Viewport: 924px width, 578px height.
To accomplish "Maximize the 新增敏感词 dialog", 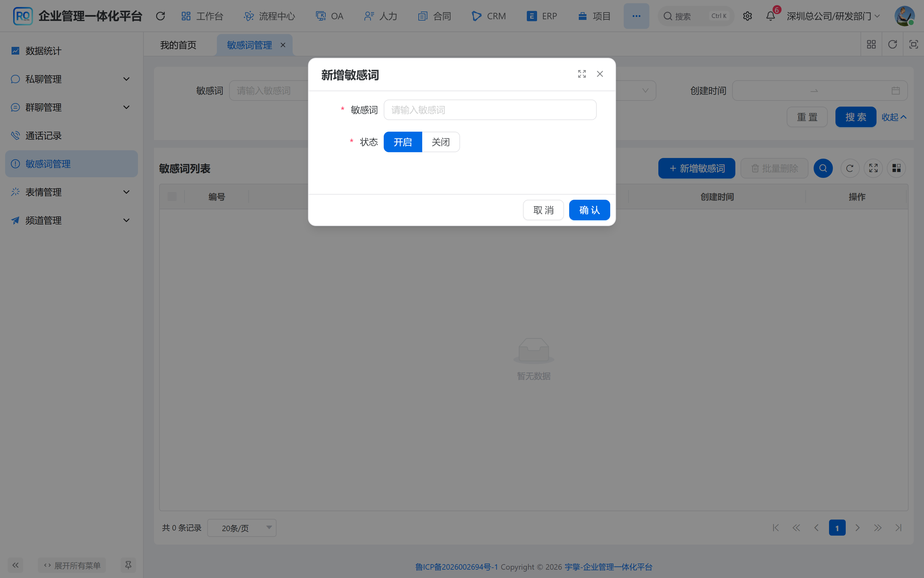I will 582,74.
